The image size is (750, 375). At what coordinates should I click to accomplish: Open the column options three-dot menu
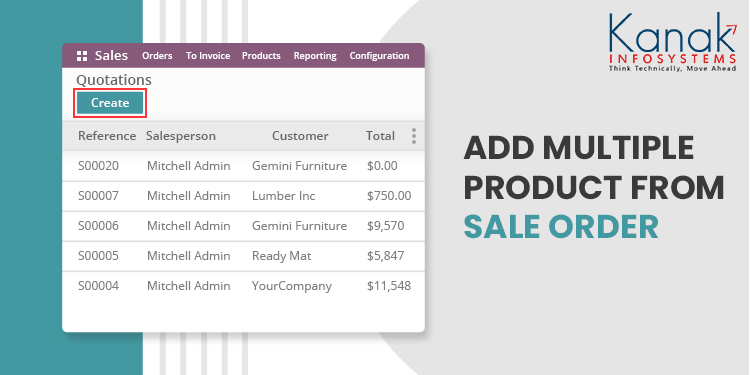pos(414,136)
